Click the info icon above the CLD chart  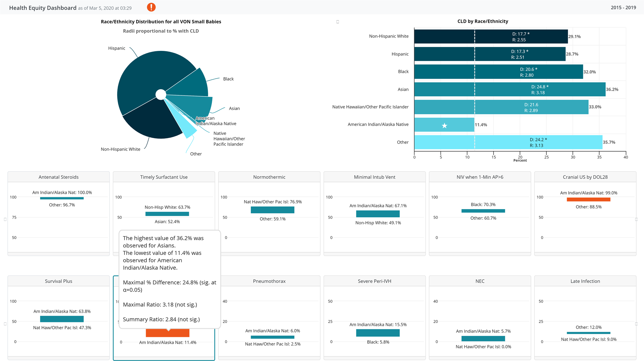[x=338, y=21]
